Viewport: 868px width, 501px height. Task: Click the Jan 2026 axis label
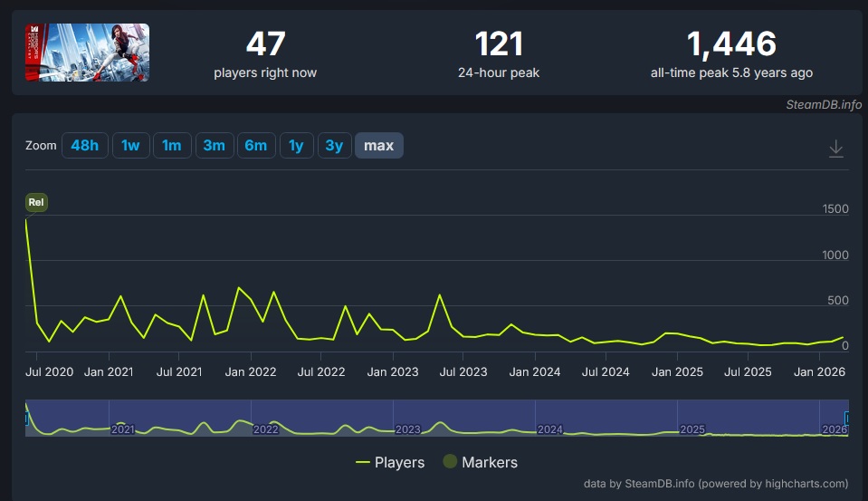coord(819,371)
